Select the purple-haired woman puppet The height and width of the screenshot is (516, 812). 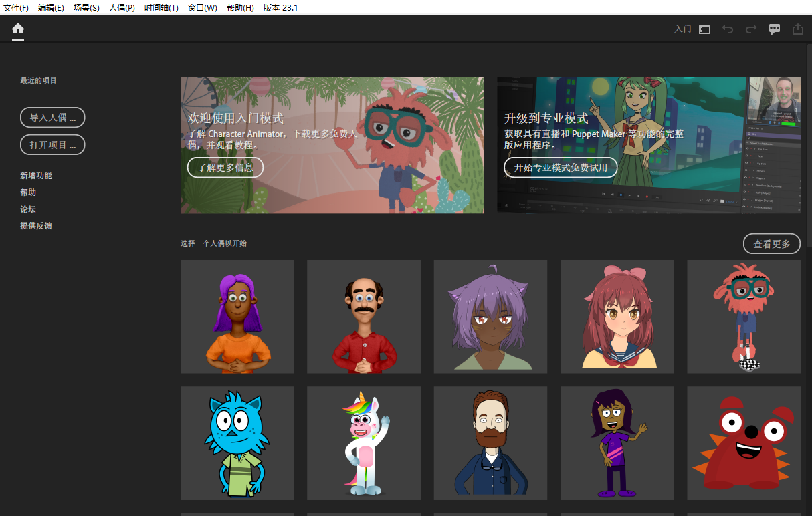(237, 317)
